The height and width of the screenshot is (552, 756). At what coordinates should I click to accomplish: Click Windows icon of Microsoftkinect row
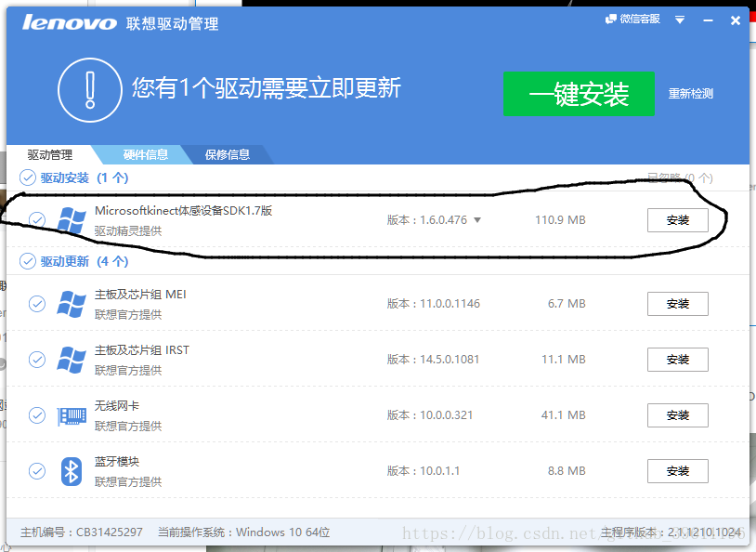(72, 220)
